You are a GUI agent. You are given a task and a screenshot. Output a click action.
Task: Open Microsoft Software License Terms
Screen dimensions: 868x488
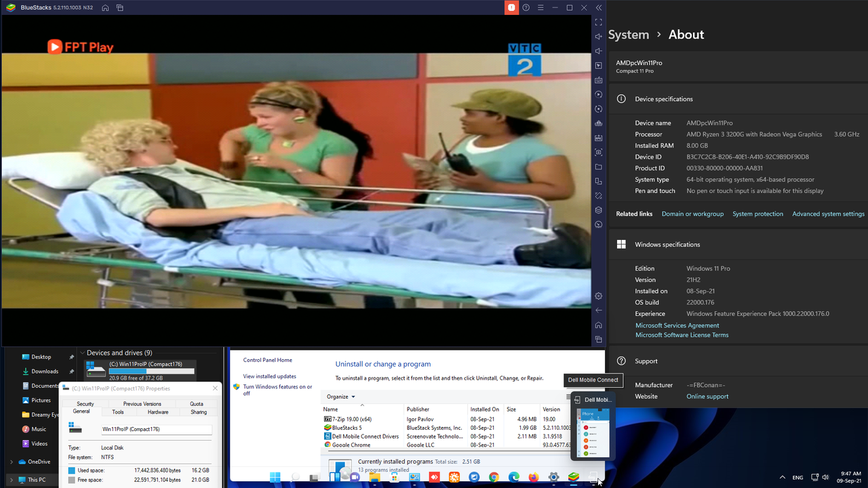point(682,335)
